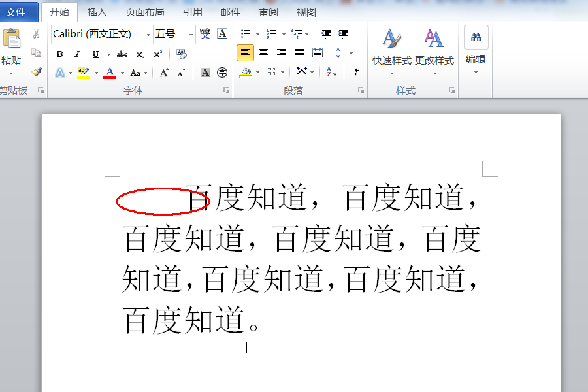Screen dimensions: 588x392
Task: Toggle center paragraph alignment
Action: pyautogui.click(x=262, y=53)
